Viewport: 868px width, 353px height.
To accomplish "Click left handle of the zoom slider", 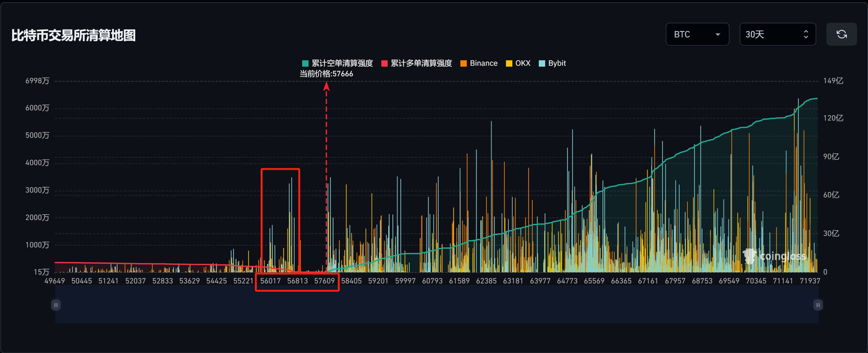I will click(x=56, y=305).
